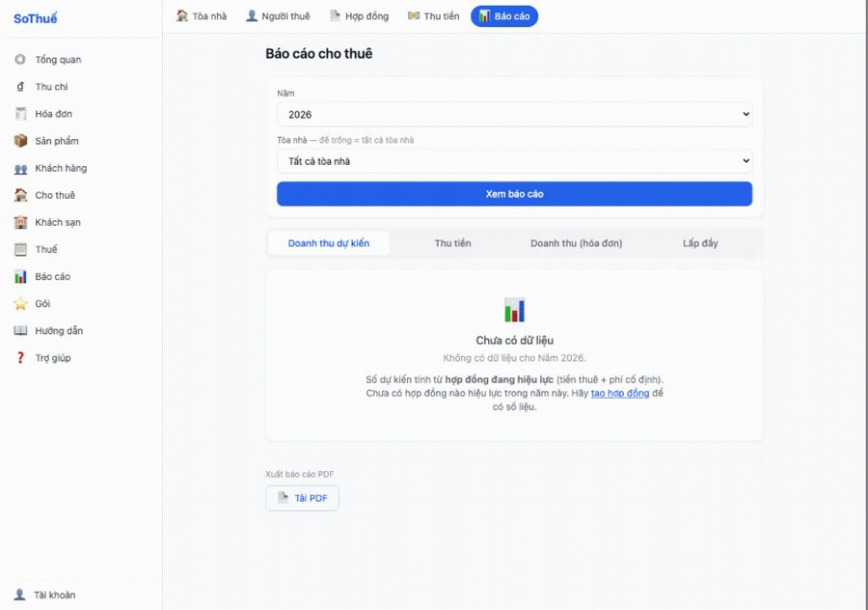Click the Hóa đơn receipt icon
Viewport: 868px width, 610px height.
[20, 114]
